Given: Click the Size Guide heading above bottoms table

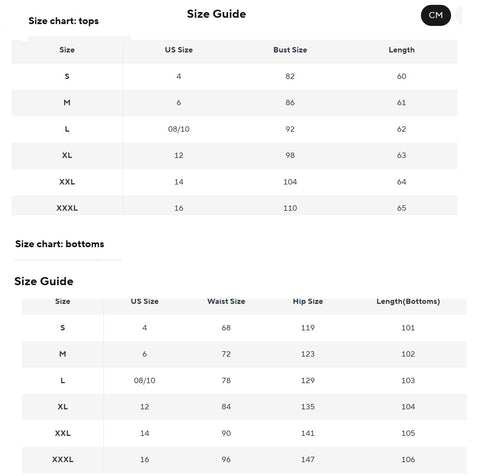Looking at the screenshot, I should 44,281.
